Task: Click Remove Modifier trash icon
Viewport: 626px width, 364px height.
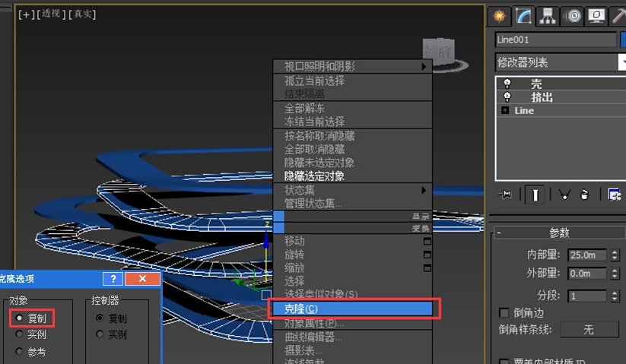Action: point(584,195)
